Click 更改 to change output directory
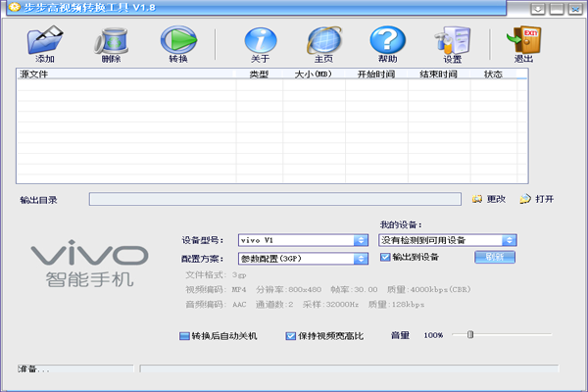The image size is (588, 392). [x=489, y=199]
